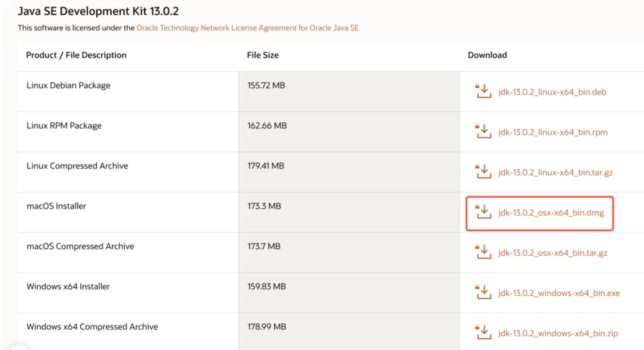The width and height of the screenshot is (644, 350).
Task: Download jdk-13.0.2_osx-x64_bin.dmg file link
Action: (551, 213)
